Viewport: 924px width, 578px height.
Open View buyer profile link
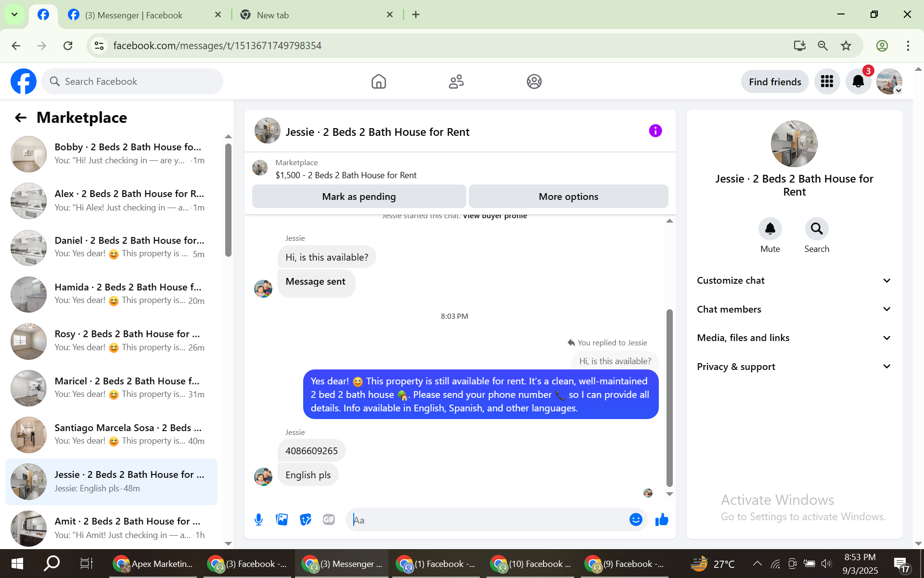point(495,216)
